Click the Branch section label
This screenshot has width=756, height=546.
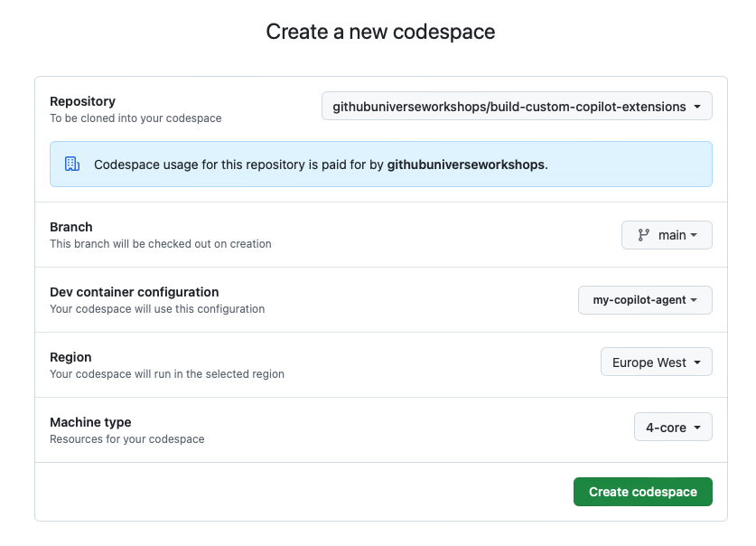point(71,227)
